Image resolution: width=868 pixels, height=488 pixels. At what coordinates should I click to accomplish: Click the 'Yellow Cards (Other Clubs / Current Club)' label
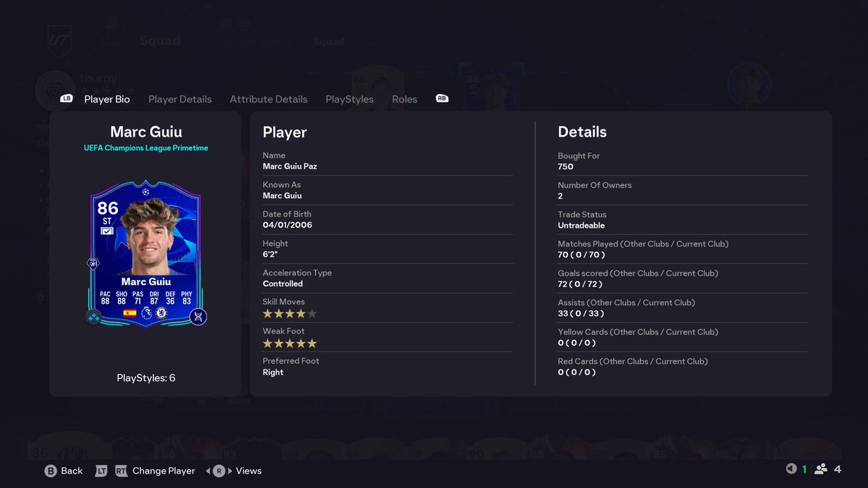pyautogui.click(x=638, y=332)
